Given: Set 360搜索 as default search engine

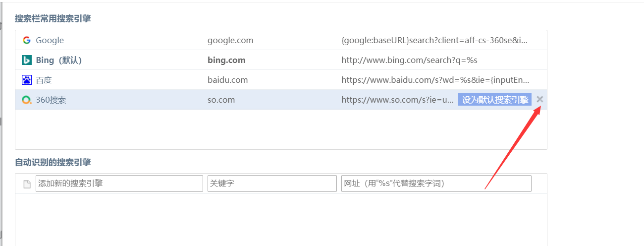Looking at the screenshot, I should (495, 100).
